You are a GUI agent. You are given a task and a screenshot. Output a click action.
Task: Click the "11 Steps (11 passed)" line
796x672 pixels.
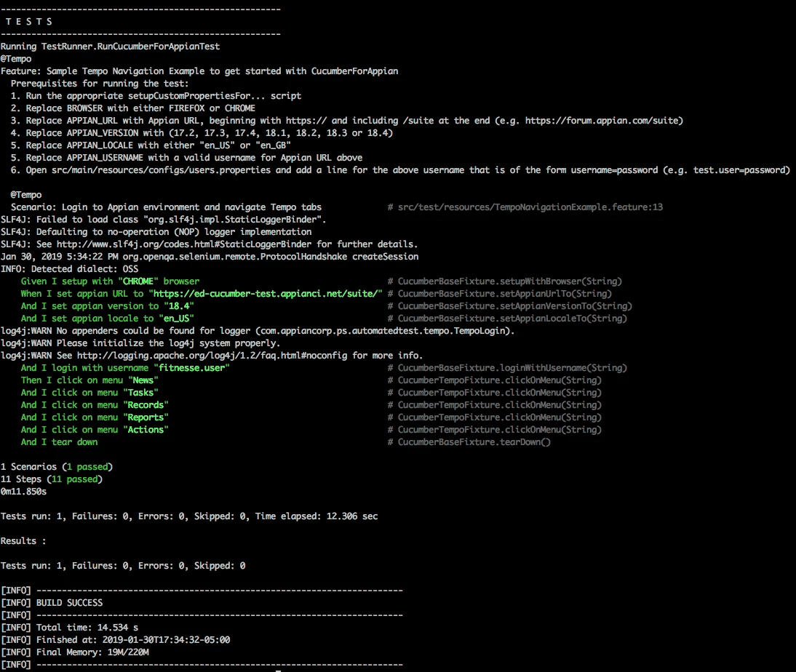[x=51, y=479]
